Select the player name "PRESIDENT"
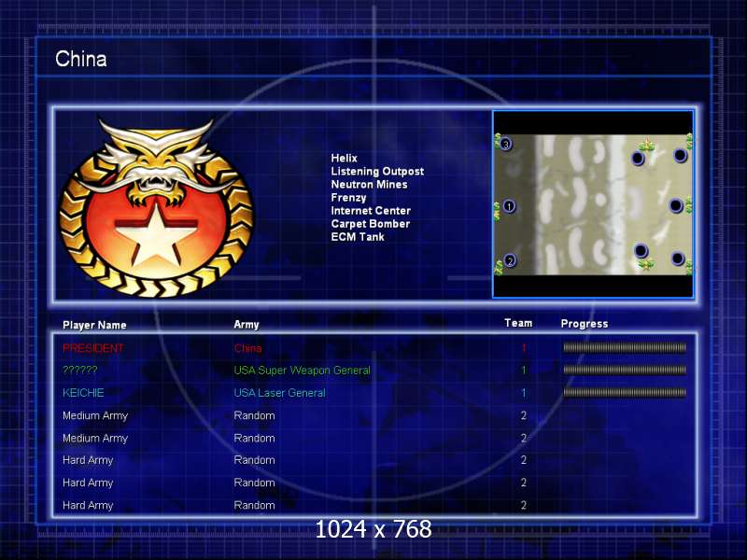 92,348
